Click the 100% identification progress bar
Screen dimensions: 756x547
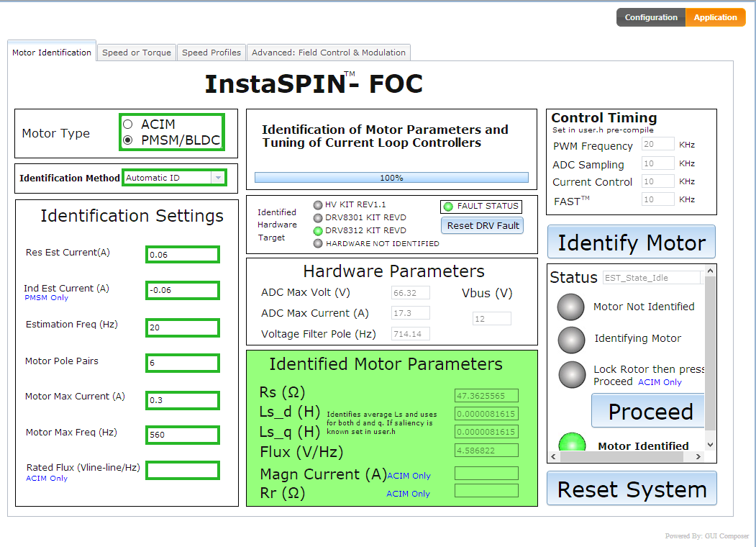pyautogui.click(x=391, y=178)
